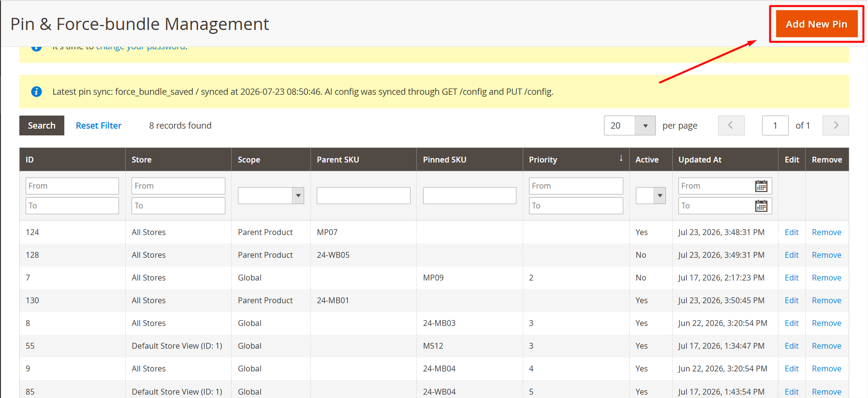Image resolution: width=868 pixels, height=398 pixels.
Task: Edit pin 130 with SKU 24-MB01
Action: tap(792, 301)
